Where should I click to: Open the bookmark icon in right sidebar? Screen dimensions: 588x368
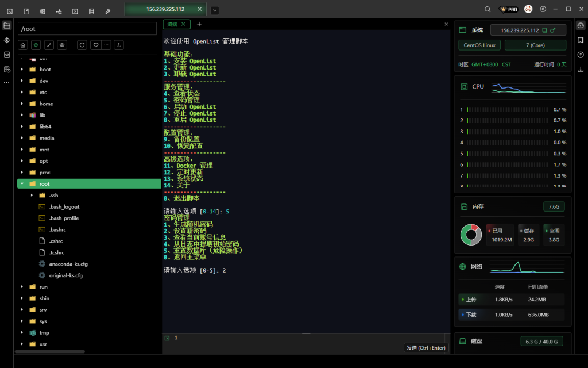click(581, 40)
